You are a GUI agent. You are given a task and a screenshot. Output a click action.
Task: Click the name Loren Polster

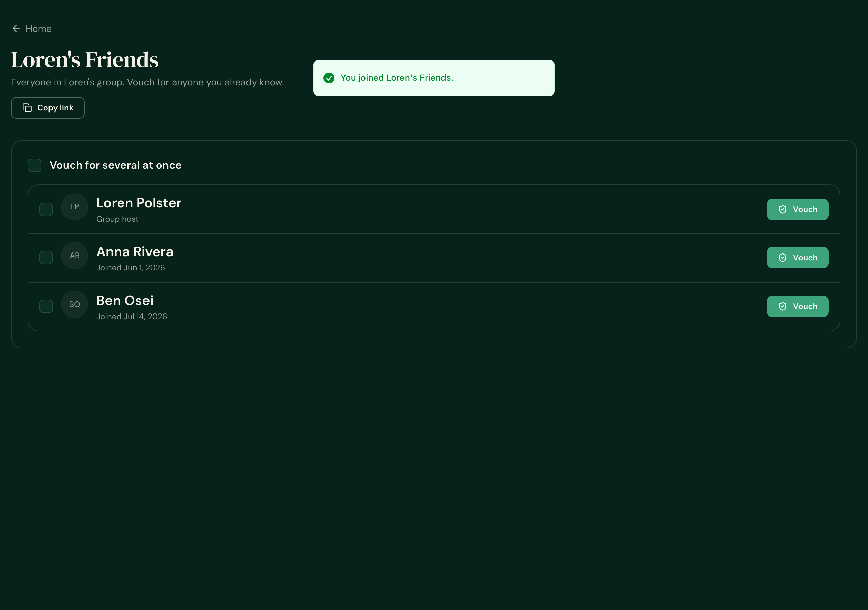[139, 203]
